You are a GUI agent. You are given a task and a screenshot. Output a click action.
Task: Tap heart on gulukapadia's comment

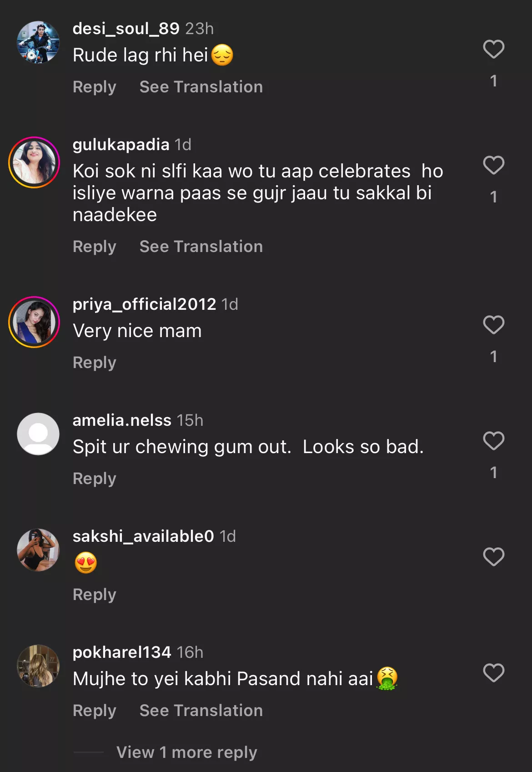tap(493, 165)
